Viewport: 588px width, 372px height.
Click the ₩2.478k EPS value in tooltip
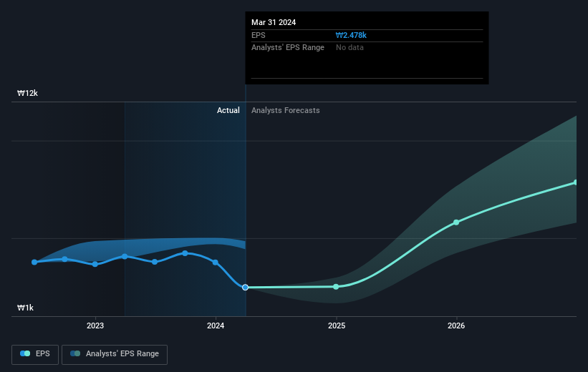pyautogui.click(x=351, y=35)
